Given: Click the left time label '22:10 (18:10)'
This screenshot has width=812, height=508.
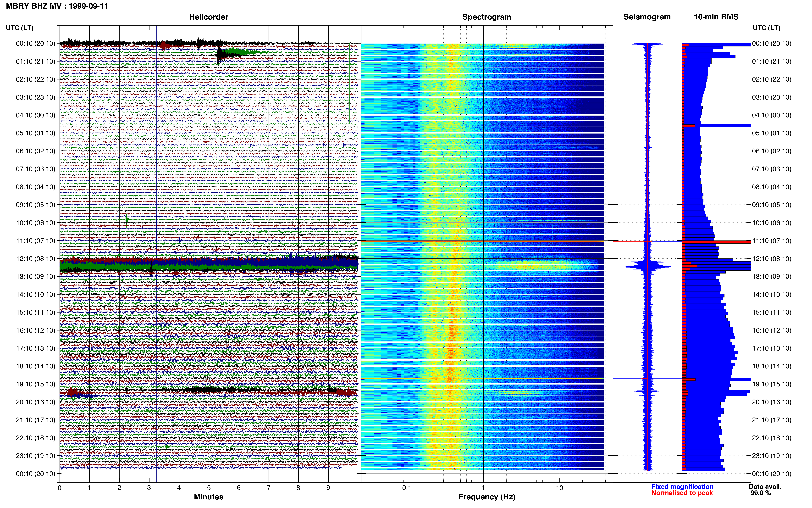Looking at the screenshot, I should pos(36,438).
